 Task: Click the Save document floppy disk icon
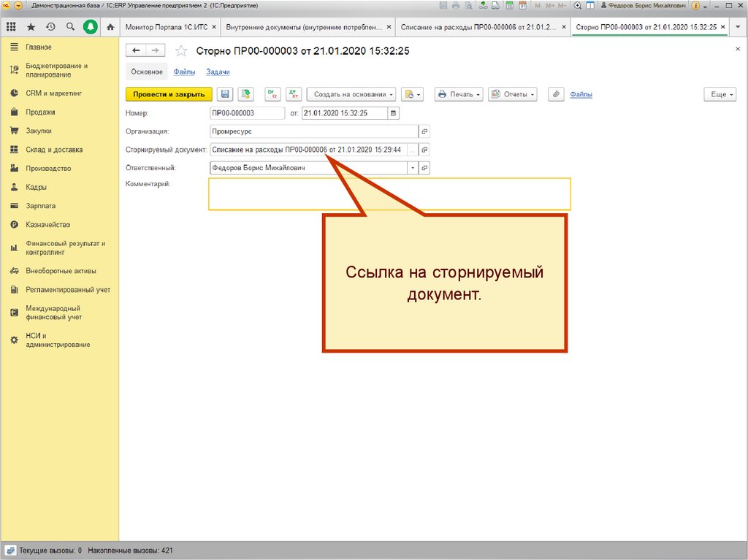point(225,94)
